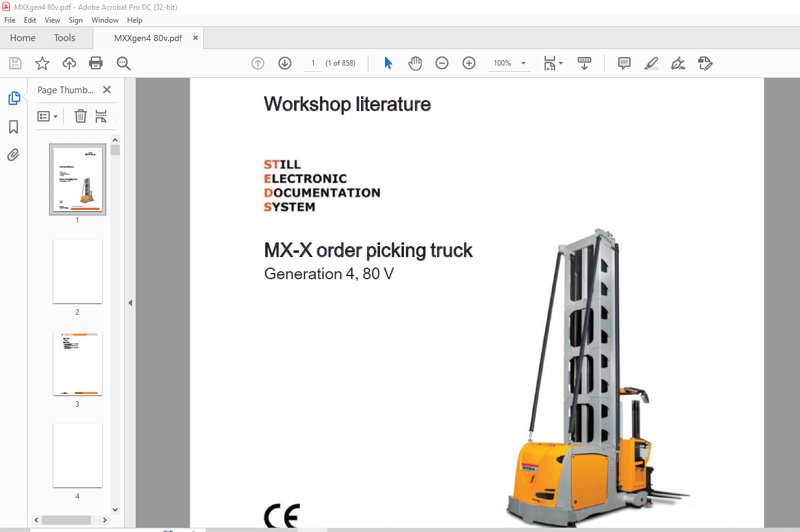Screen dimensions: 800x532
Task: Open thumbnail options dropdown menu
Action: [48, 116]
